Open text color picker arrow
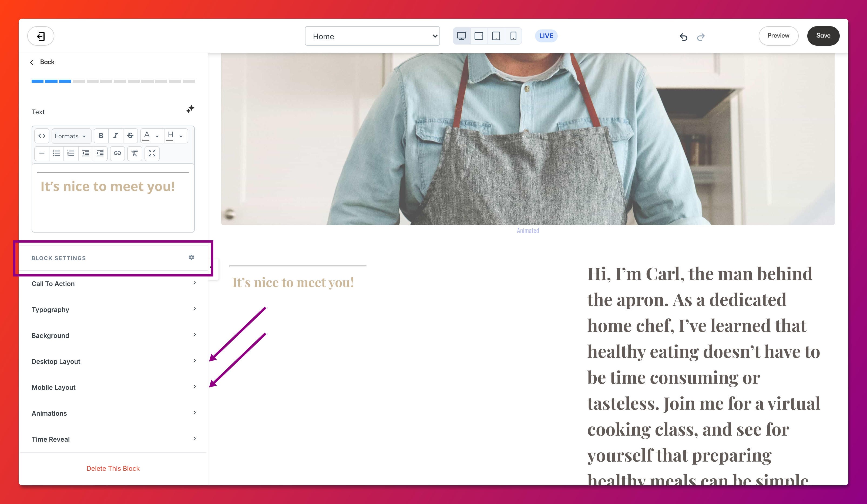Viewport: 867px width, 504px height. coord(157,136)
